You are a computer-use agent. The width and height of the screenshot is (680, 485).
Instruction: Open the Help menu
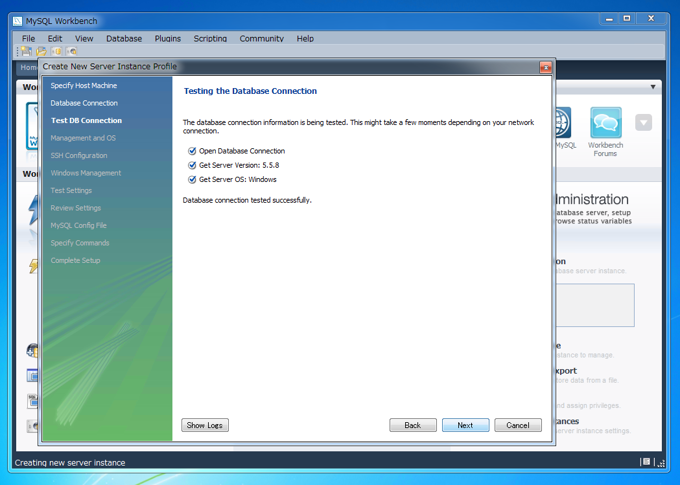tap(305, 39)
